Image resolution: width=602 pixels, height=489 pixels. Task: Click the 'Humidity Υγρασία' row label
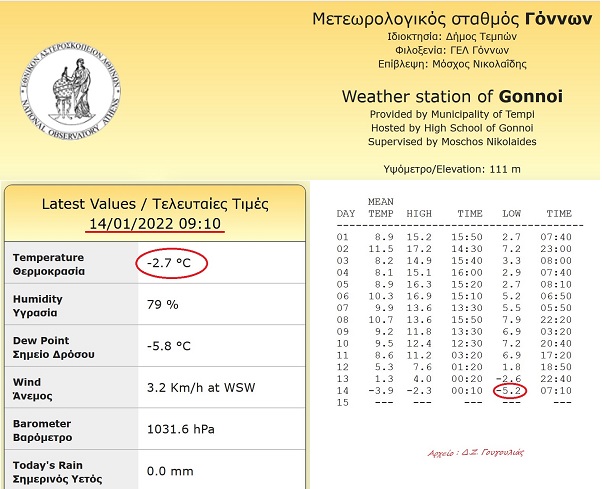38,306
